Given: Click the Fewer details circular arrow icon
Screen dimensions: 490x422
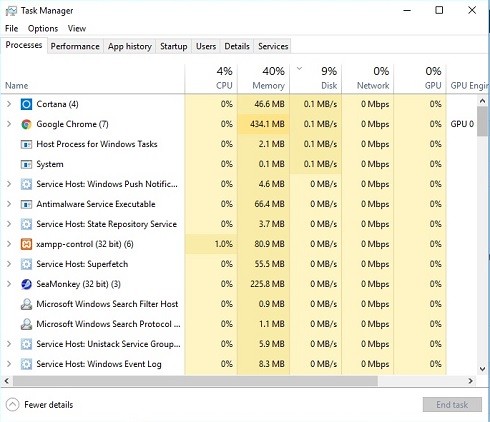Looking at the screenshot, I should (x=12, y=405).
